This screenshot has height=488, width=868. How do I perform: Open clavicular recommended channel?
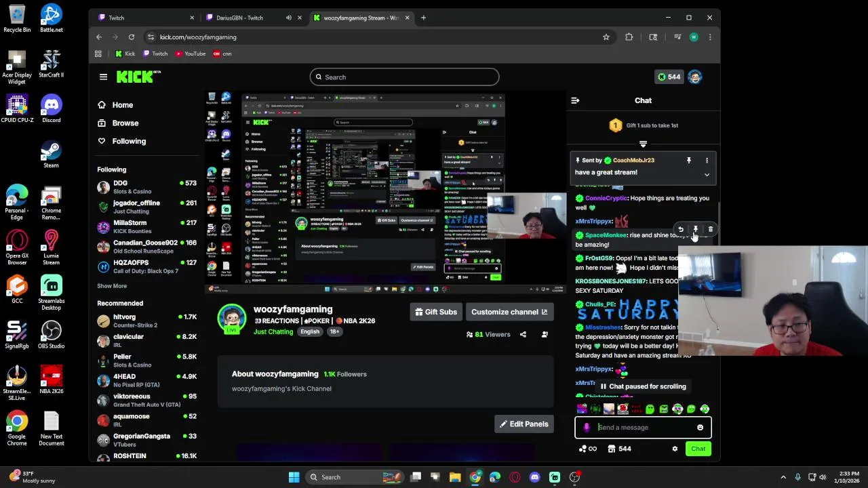146,340
